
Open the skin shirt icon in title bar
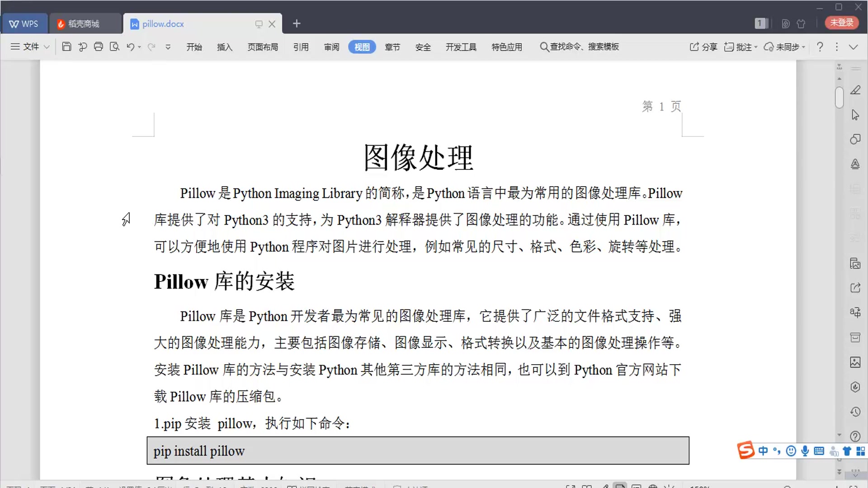[801, 23]
